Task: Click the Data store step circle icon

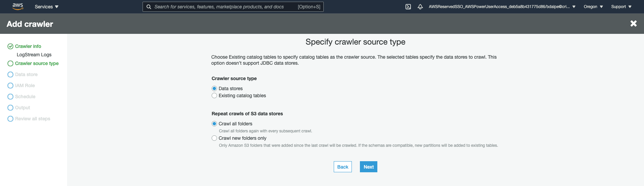Action: tap(10, 74)
